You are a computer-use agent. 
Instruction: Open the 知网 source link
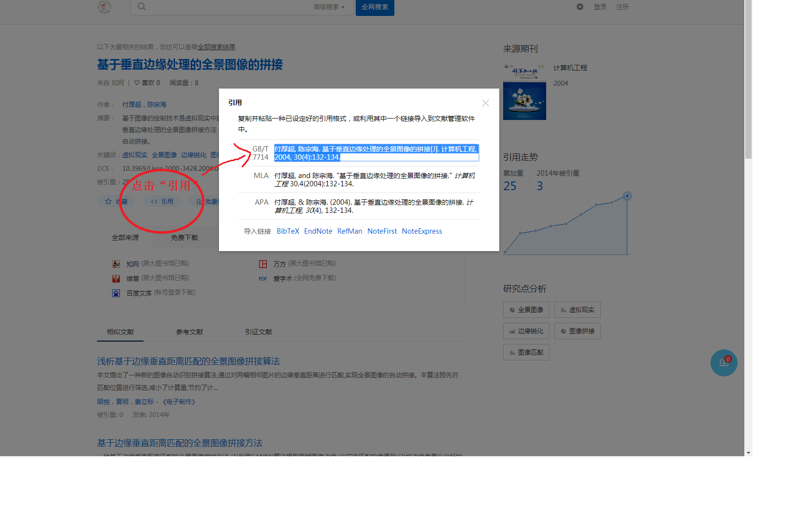click(x=132, y=264)
